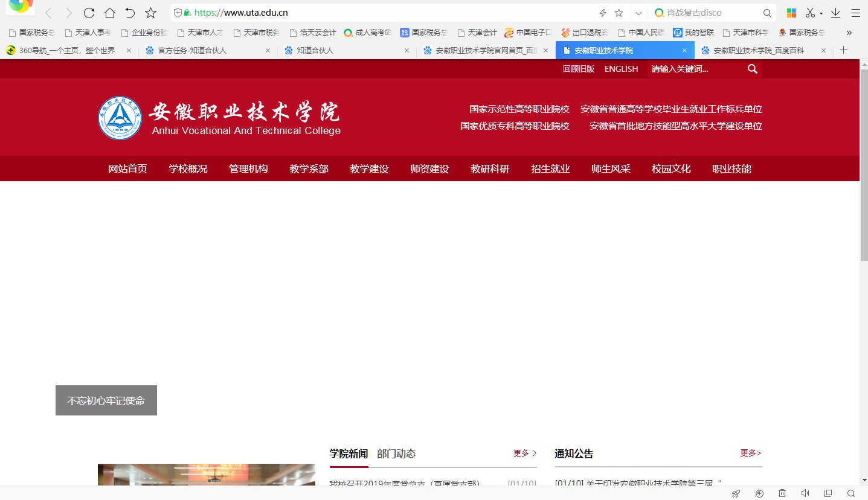Open the 招生就业 navigation menu
Viewport: 868px width, 500px height.
tap(550, 169)
